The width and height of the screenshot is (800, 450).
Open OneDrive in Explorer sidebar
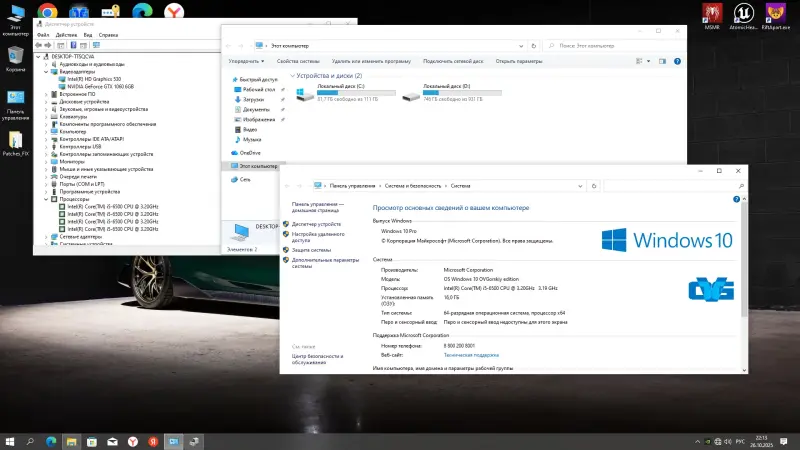pos(250,153)
